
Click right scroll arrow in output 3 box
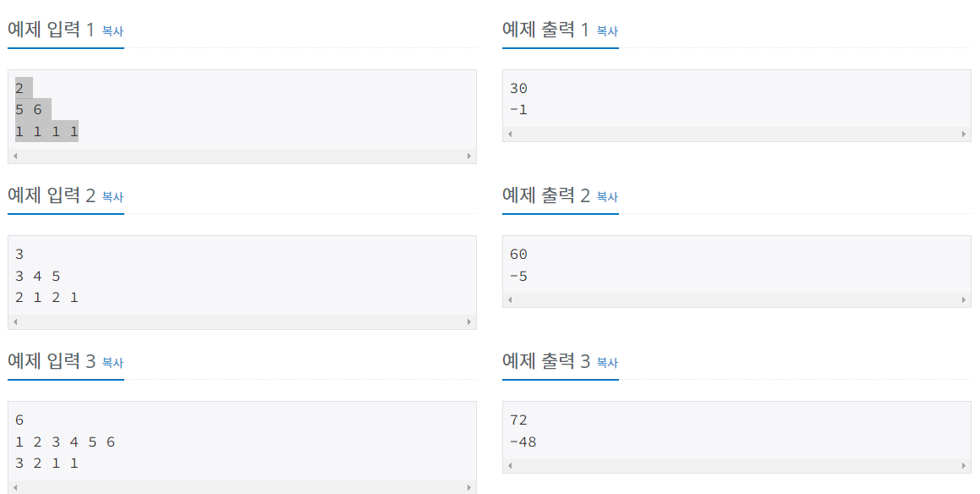tap(964, 466)
